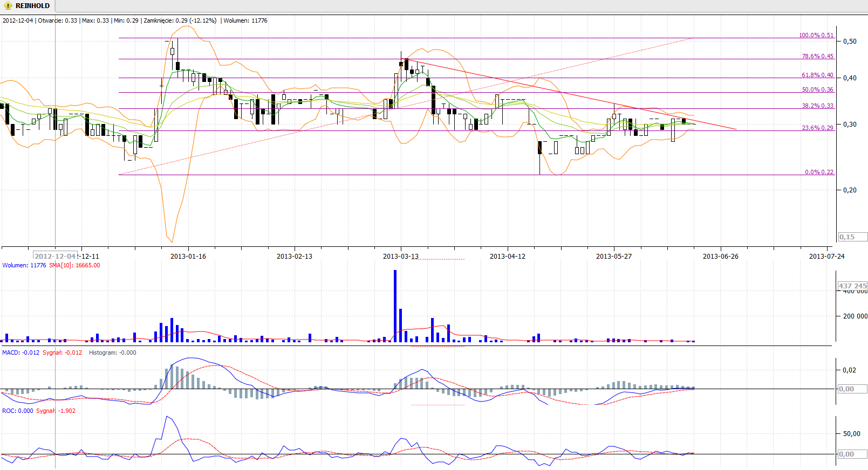Click the 100.0% 0.51 Fibonacci level label

pyautogui.click(x=816, y=35)
